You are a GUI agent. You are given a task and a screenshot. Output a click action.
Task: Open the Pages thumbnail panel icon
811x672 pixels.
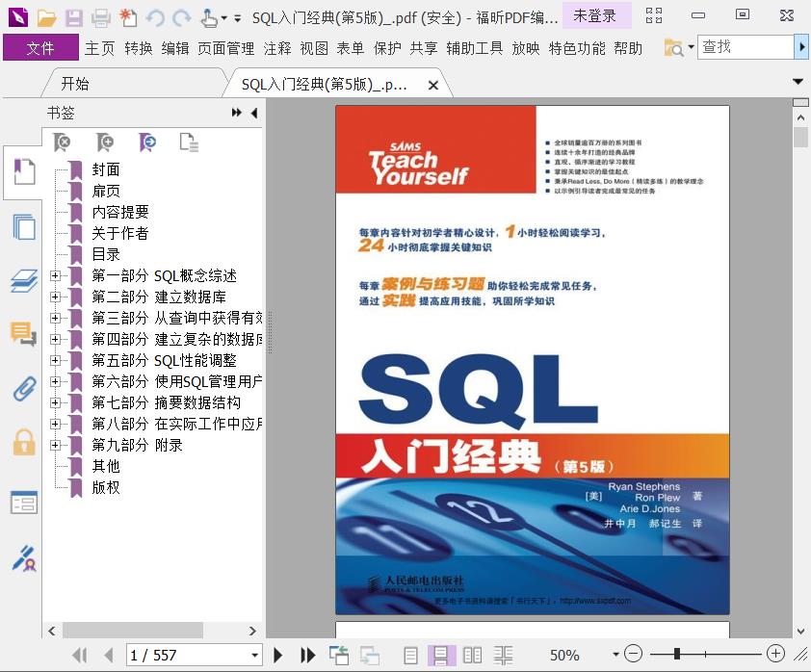click(24, 227)
